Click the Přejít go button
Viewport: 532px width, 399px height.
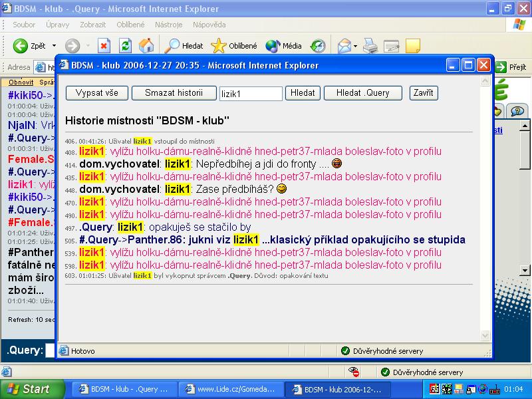(x=511, y=67)
